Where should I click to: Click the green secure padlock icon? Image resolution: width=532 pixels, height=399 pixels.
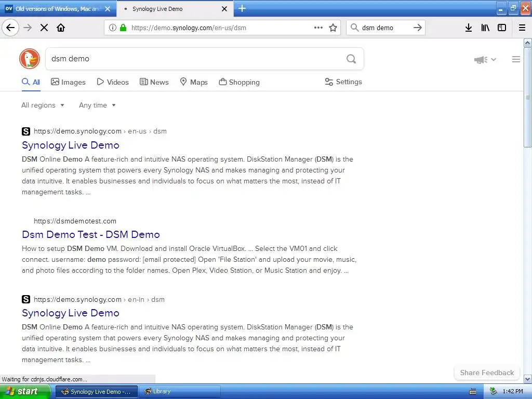tap(123, 28)
